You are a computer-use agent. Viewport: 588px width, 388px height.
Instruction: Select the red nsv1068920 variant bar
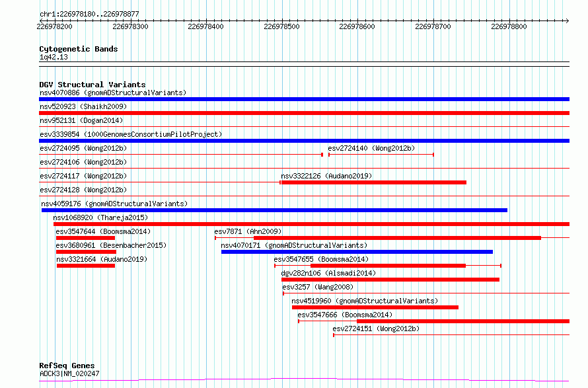312,224
